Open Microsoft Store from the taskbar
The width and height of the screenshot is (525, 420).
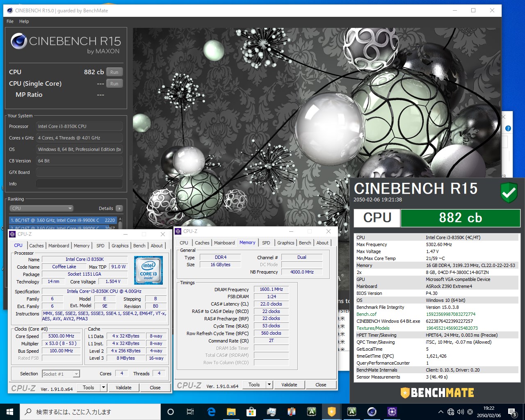point(251,412)
